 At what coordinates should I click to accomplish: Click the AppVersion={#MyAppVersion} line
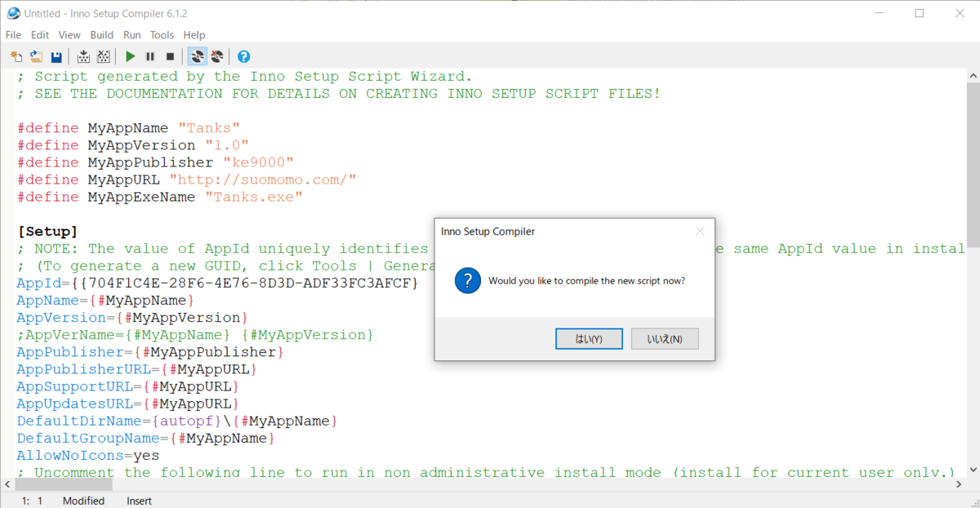pos(132,317)
